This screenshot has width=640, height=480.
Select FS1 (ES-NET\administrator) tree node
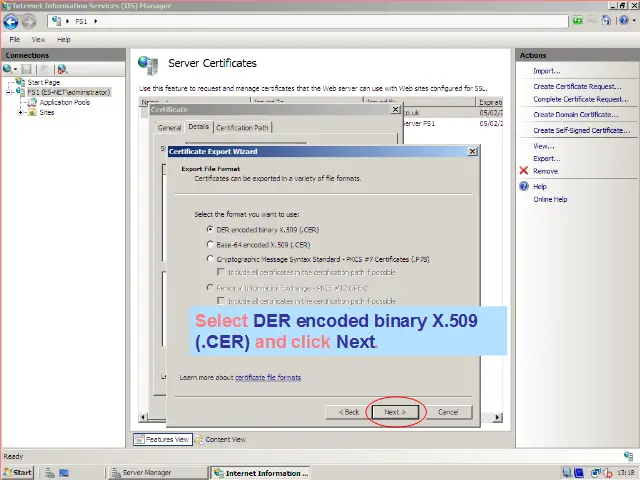click(x=69, y=92)
